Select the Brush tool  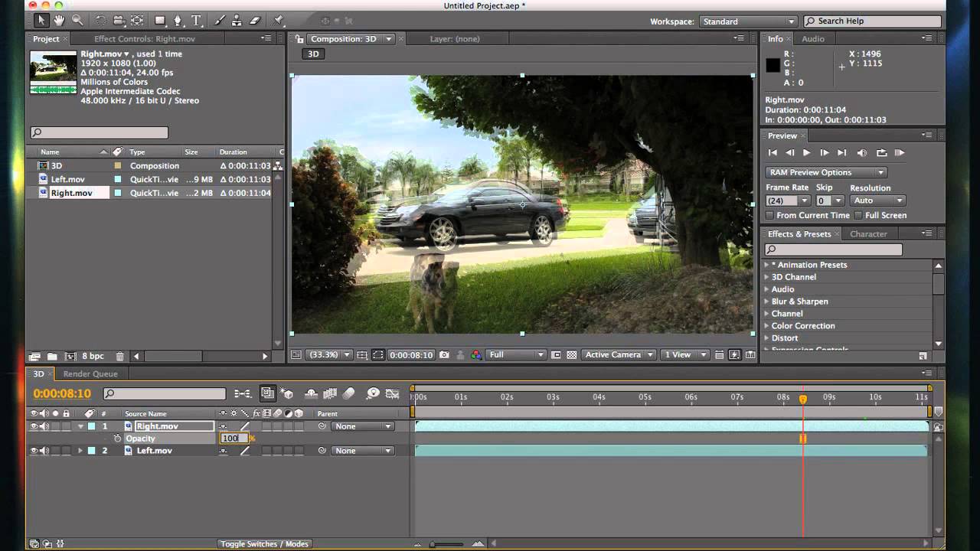tap(219, 21)
